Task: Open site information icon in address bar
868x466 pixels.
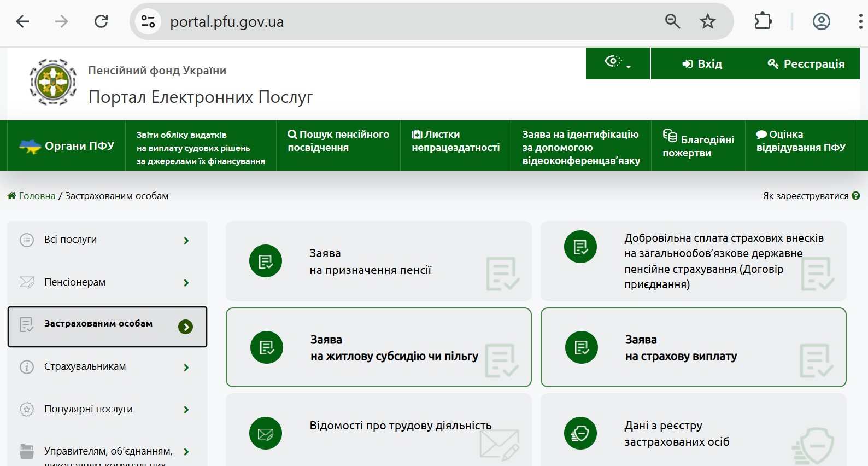Action: click(x=148, y=22)
